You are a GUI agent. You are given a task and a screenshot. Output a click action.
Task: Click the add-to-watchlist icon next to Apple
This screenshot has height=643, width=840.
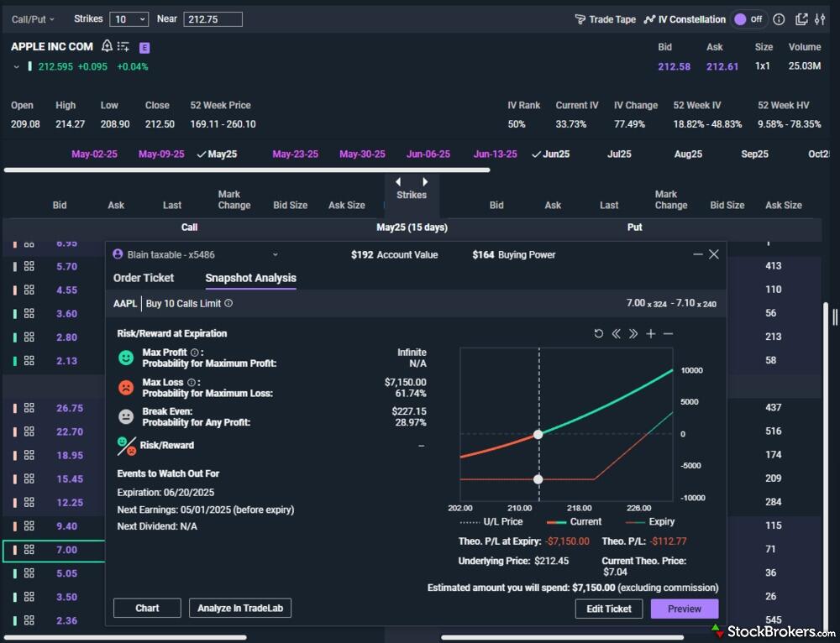[x=123, y=47]
